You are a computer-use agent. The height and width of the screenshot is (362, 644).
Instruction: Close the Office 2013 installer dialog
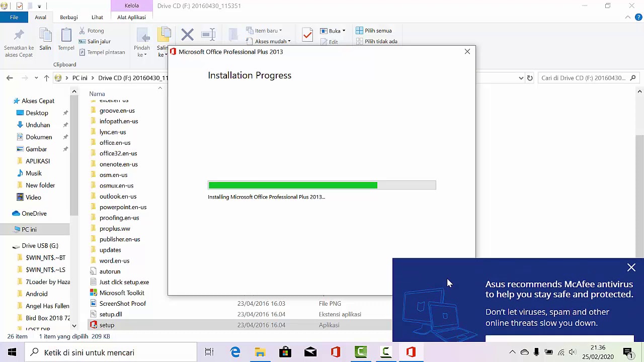[x=467, y=51]
